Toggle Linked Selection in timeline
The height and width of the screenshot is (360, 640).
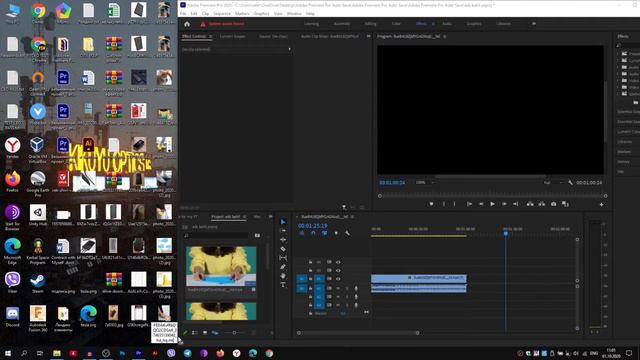[324, 233]
